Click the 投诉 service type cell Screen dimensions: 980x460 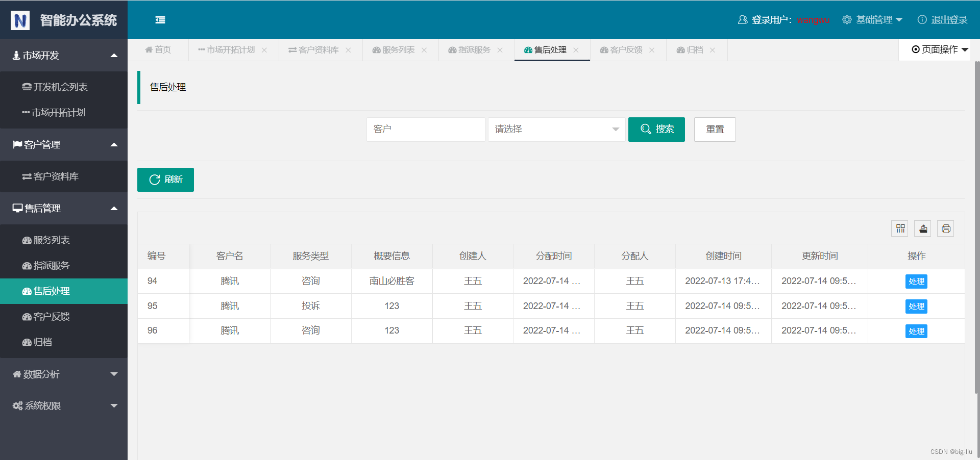click(311, 306)
